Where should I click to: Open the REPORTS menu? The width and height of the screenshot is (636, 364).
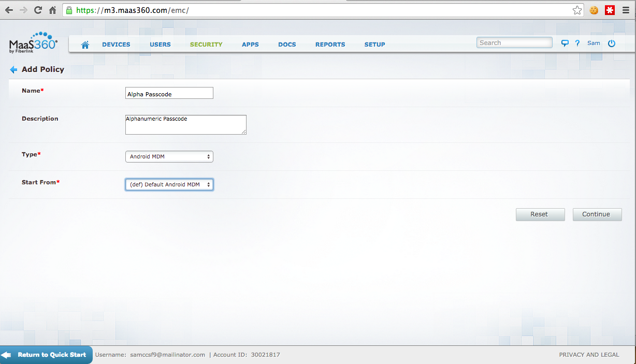[330, 45]
